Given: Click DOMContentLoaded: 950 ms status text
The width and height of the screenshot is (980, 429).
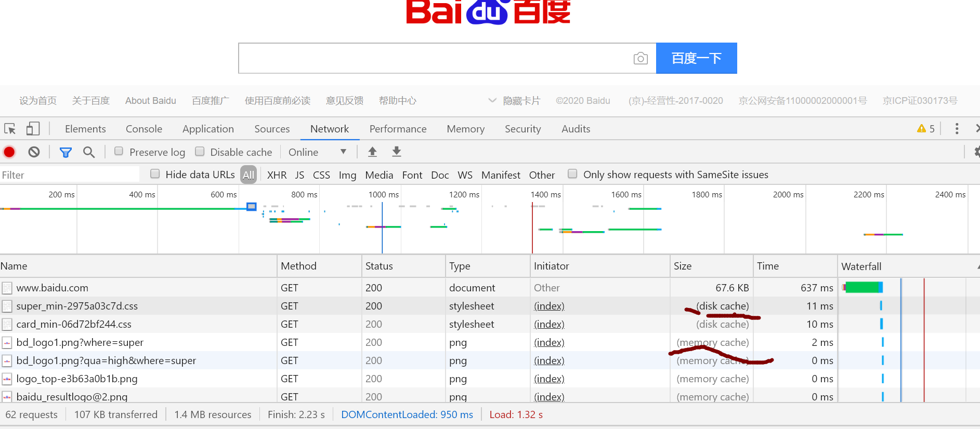Looking at the screenshot, I should (x=407, y=414).
